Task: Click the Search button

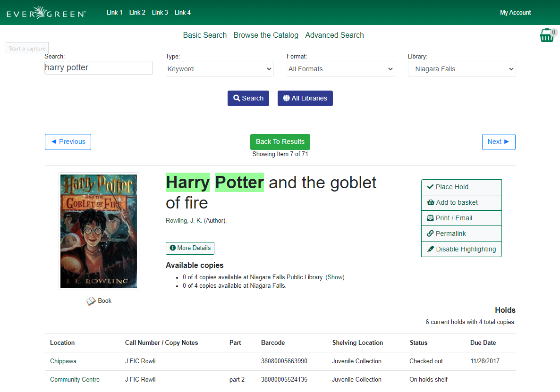Action: [248, 98]
